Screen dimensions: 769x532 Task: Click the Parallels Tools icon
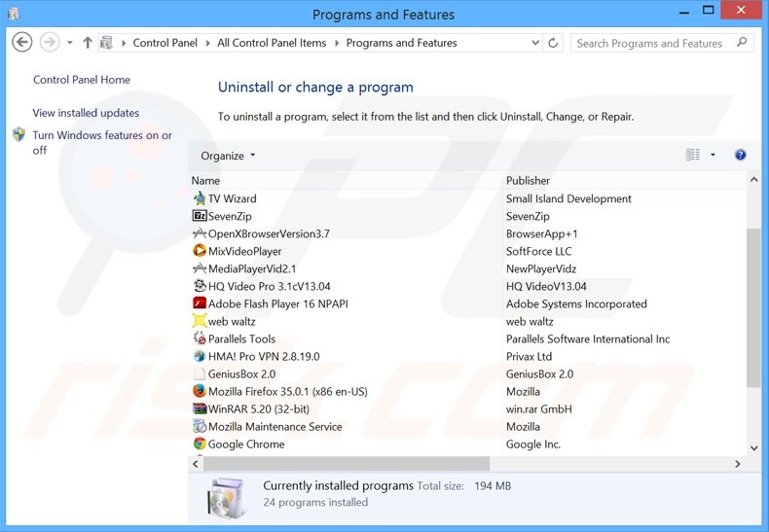pos(200,338)
